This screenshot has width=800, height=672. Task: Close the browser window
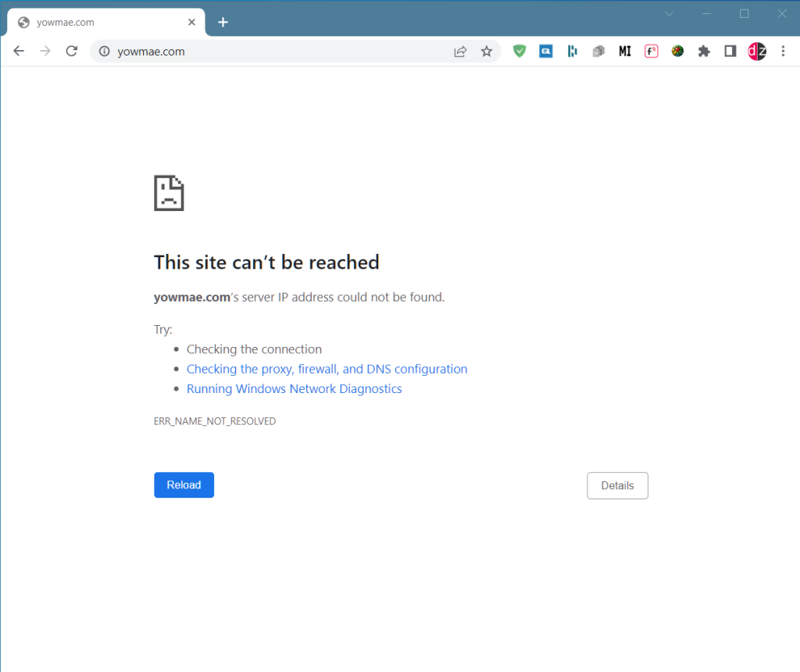pyautogui.click(x=782, y=14)
